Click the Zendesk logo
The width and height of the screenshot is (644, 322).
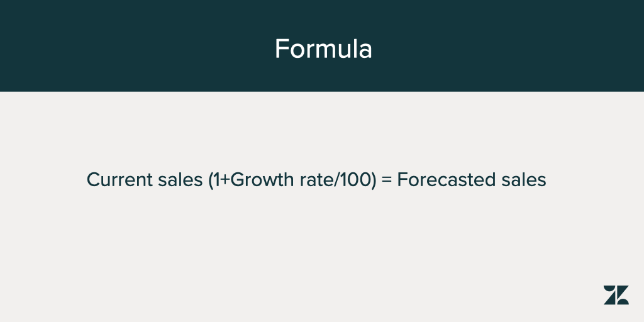[616, 295]
